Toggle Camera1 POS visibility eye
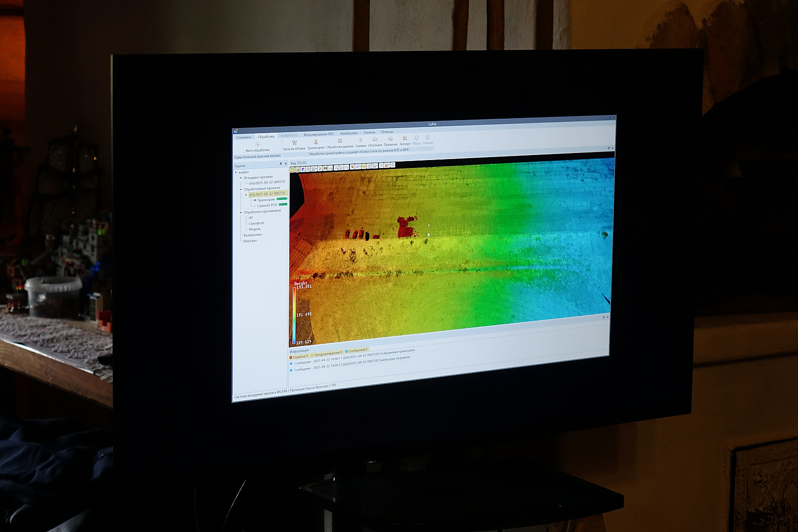Image resolution: width=798 pixels, height=532 pixels. [x=254, y=205]
